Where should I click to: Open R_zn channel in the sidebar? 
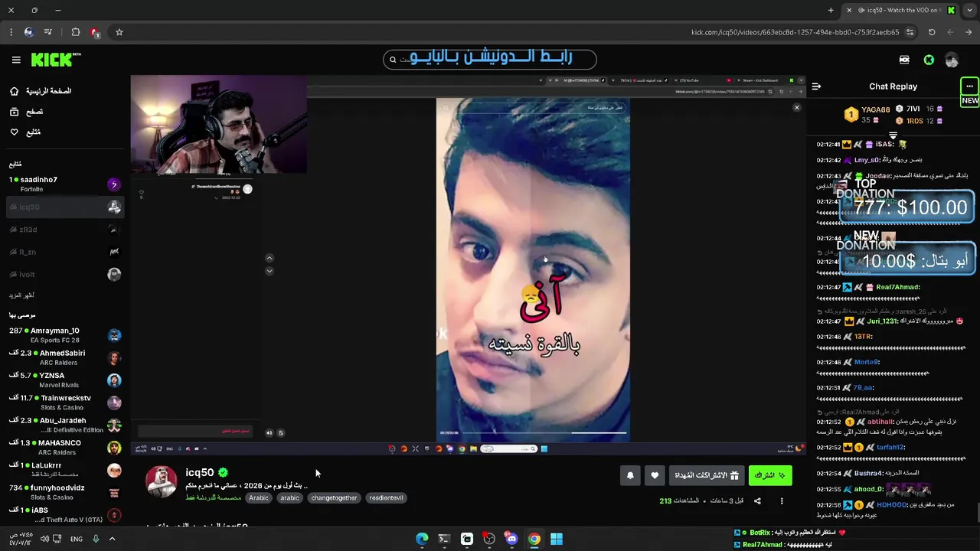pyautogui.click(x=65, y=252)
